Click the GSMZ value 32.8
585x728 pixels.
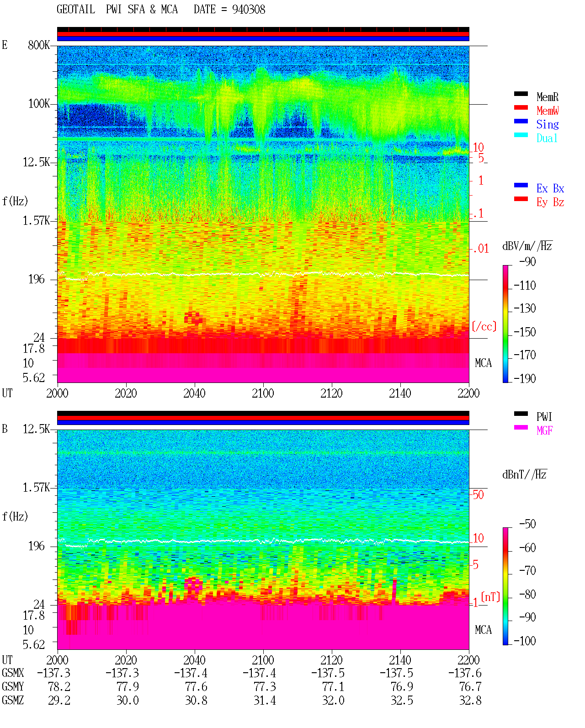click(471, 701)
